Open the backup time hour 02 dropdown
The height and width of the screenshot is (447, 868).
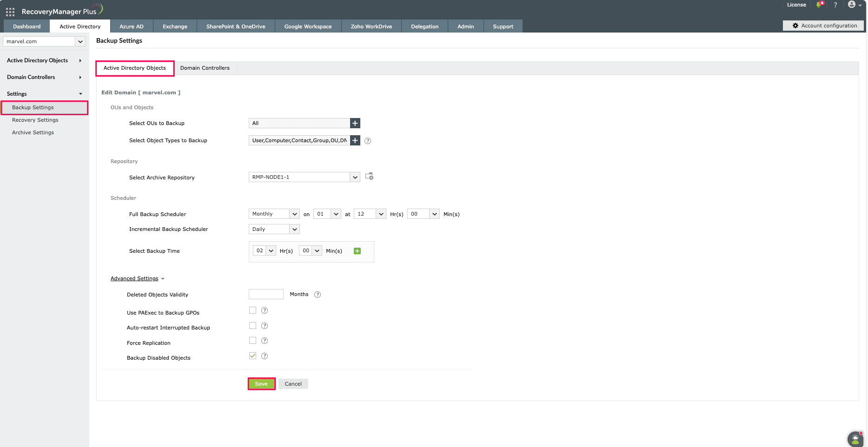265,250
